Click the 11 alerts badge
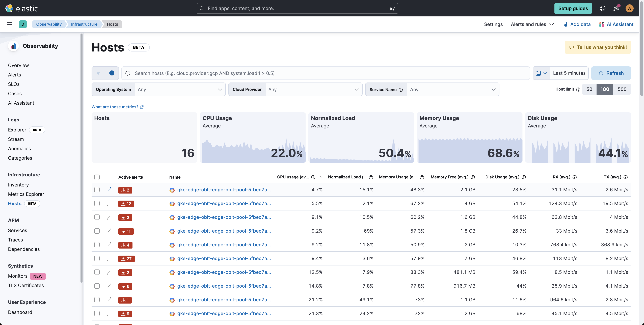Screen dimensions: 644x325 (x=126, y=231)
